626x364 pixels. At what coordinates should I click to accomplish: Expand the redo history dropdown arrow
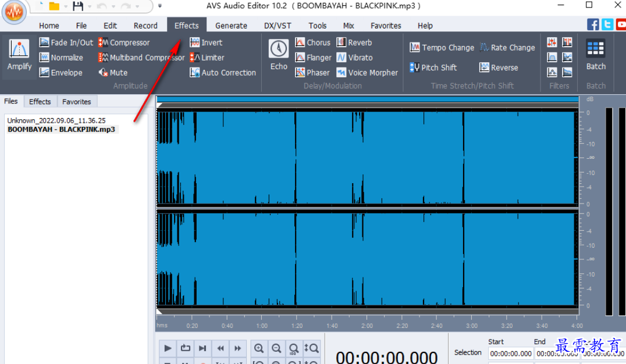tap(137, 6)
